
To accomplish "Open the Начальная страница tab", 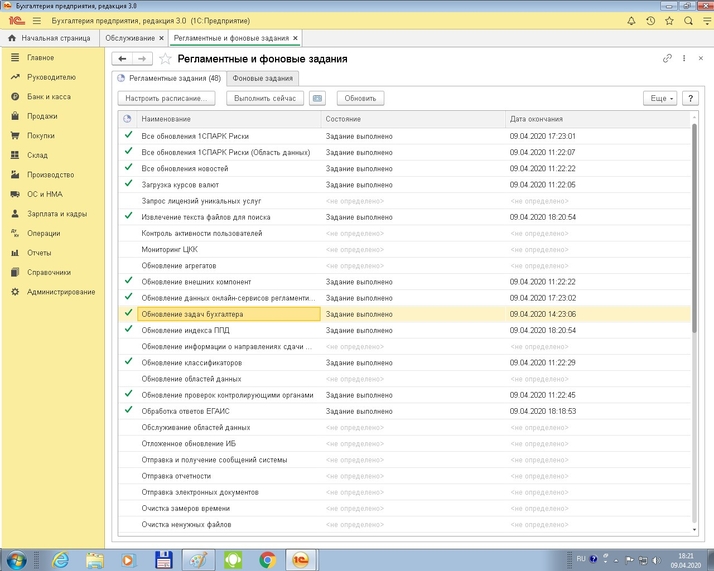I will (50, 38).
